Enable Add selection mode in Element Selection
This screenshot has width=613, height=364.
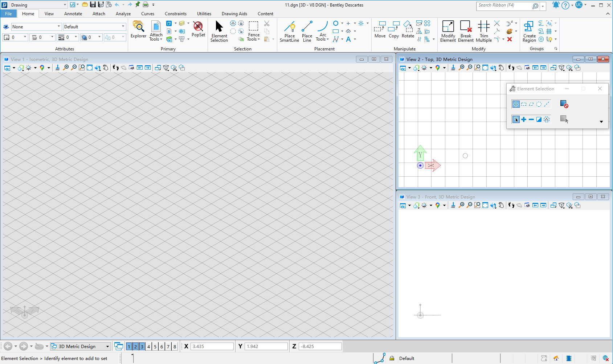click(524, 119)
